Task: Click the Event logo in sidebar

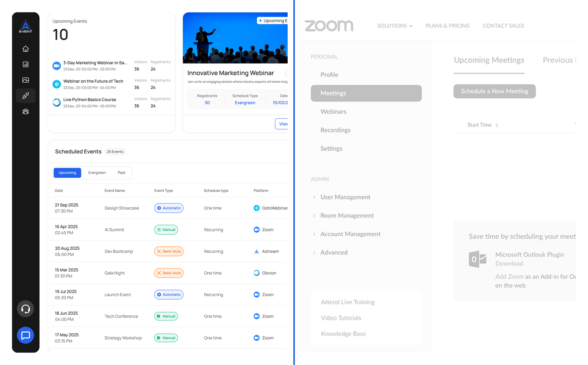Action: pos(25,26)
